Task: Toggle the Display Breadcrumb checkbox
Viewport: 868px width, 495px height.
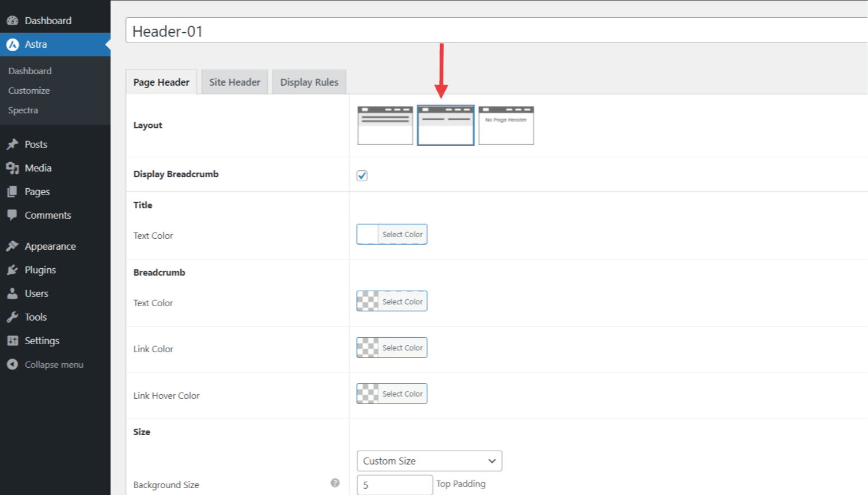Action: click(362, 176)
